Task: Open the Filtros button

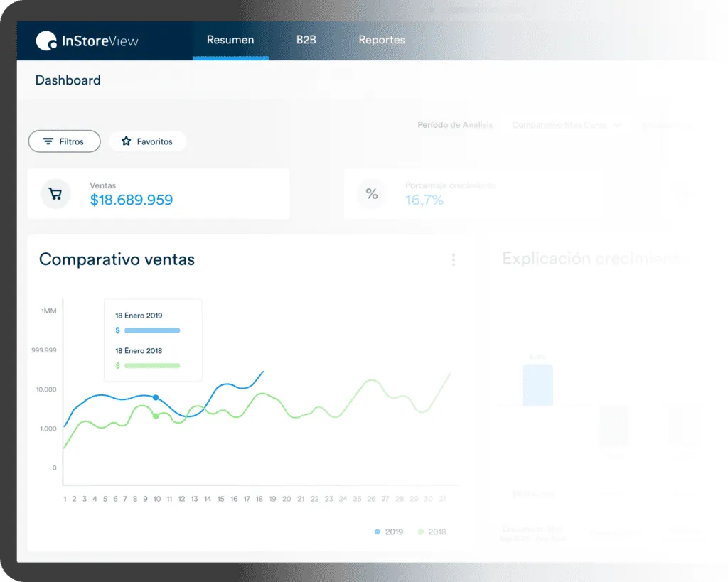Action: pos(64,141)
